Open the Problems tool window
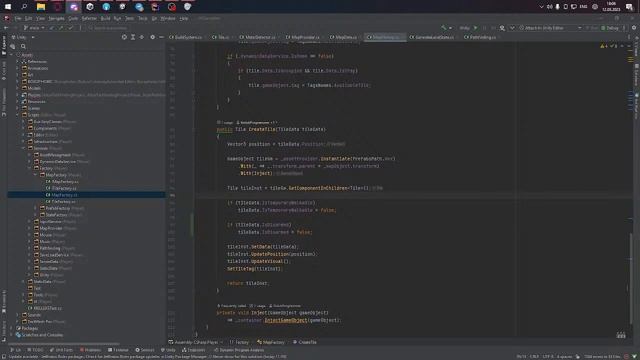Image resolution: width=640 pixels, height=360 pixels. [x=90, y=350]
